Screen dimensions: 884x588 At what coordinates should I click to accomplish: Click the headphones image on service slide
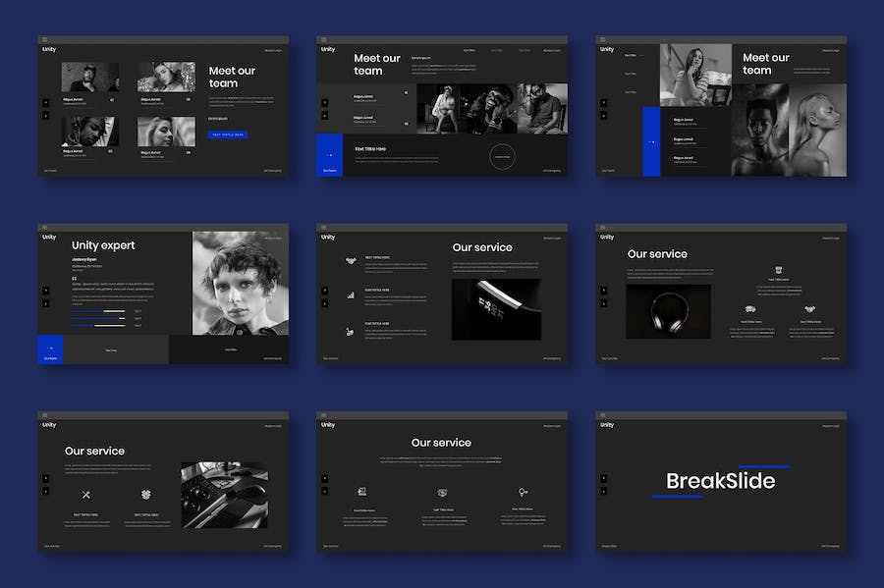click(668, 311)
